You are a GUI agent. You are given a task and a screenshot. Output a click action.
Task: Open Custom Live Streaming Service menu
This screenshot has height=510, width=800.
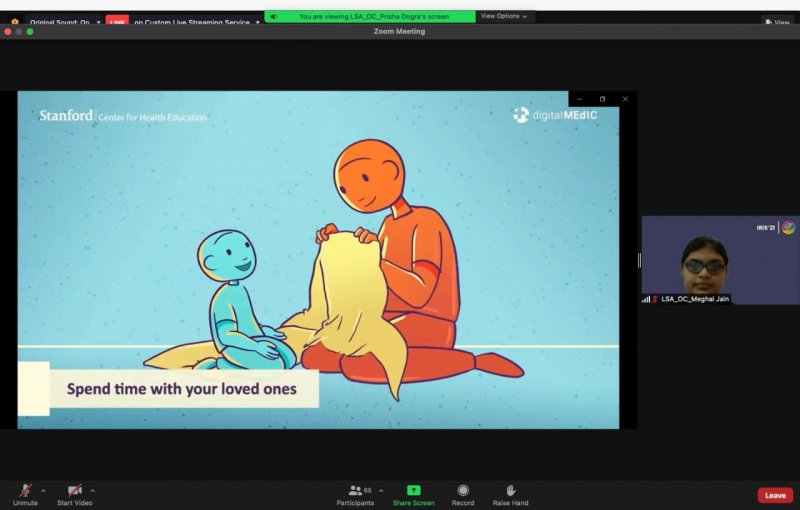[192, 22]
